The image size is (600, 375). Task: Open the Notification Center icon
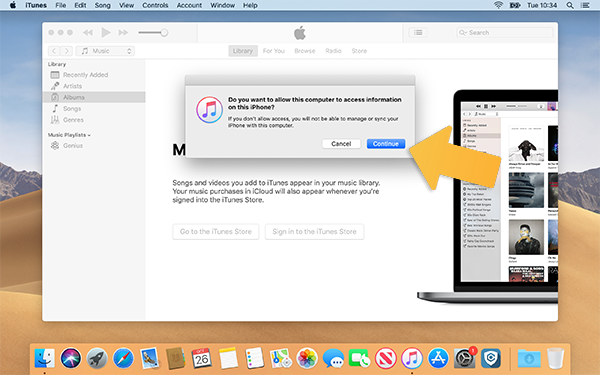pos(585,5)
